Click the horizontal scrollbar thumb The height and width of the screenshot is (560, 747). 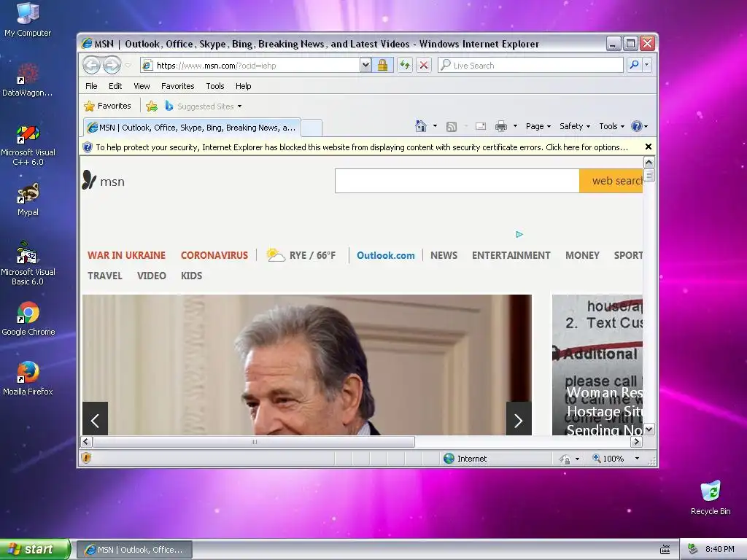(x=253, y=442)
